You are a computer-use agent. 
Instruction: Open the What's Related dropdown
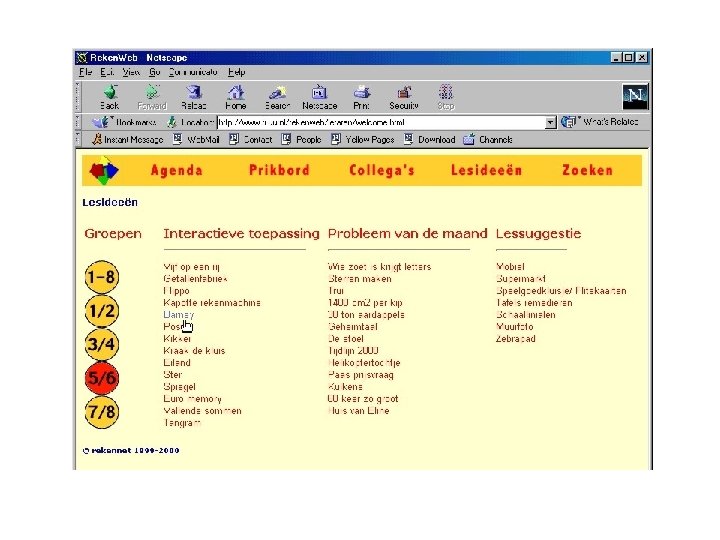click(x=600, y=122)
